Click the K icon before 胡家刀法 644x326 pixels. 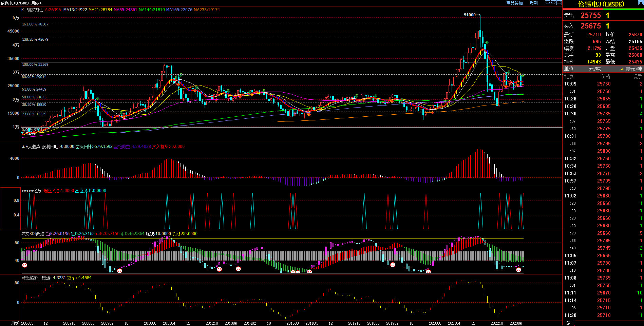coord(23,10)
